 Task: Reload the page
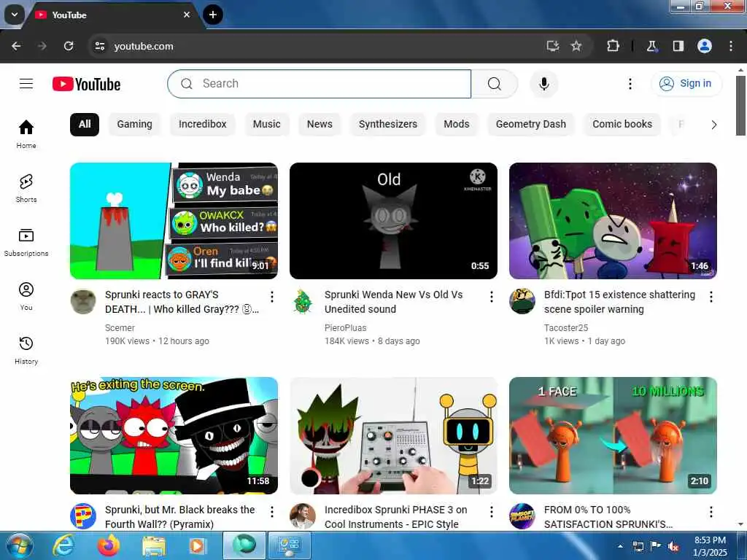(x=69, y=46)
